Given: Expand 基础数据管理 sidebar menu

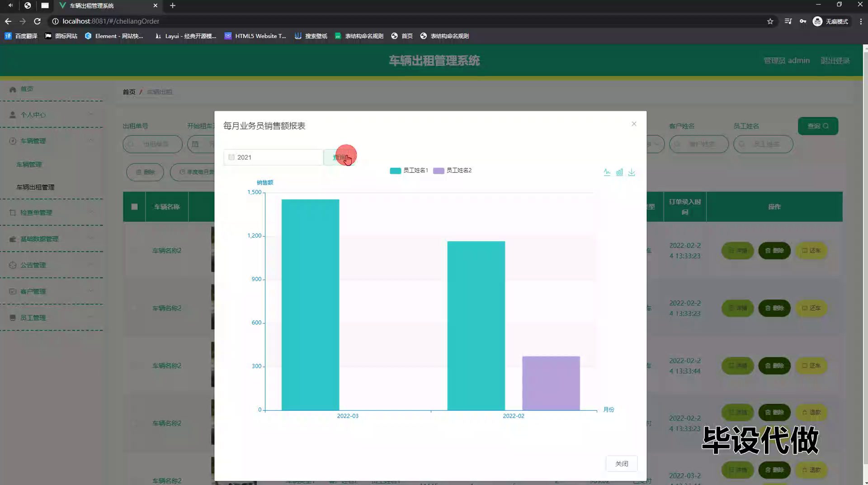Looking at the screenshot, I should [51, 238].
